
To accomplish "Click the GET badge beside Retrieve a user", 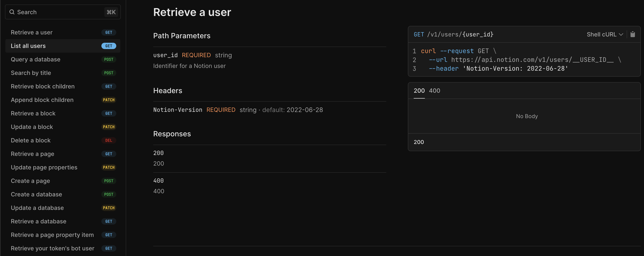I will (x=109, y=32).
